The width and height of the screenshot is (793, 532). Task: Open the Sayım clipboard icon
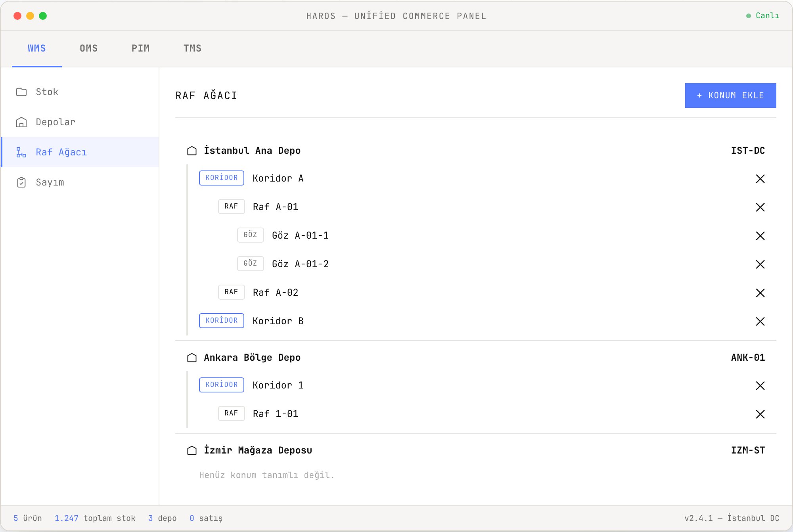click(21, 182)
